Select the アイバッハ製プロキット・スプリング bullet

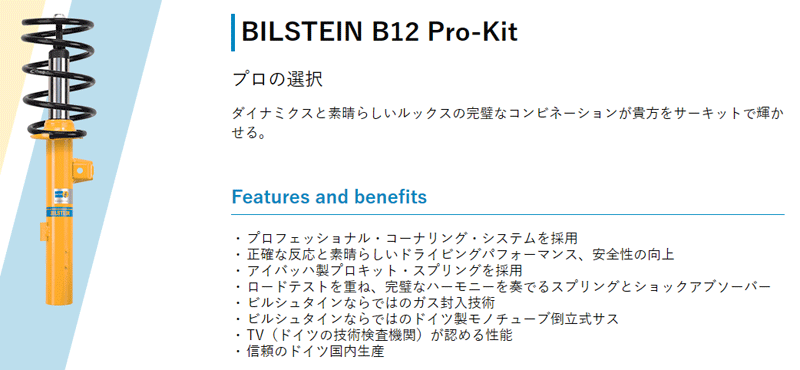click(378, 270)
